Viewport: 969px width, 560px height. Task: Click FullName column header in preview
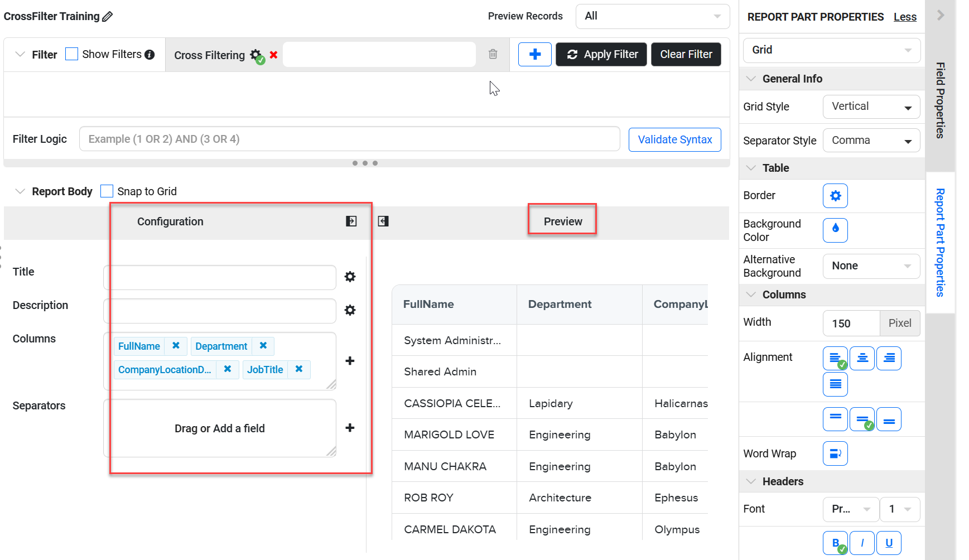pos(455,305)
